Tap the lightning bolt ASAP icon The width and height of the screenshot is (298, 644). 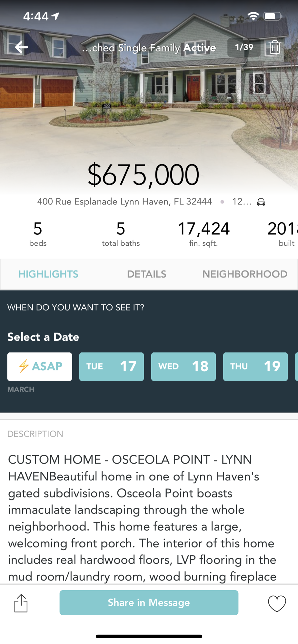(24, 366)
